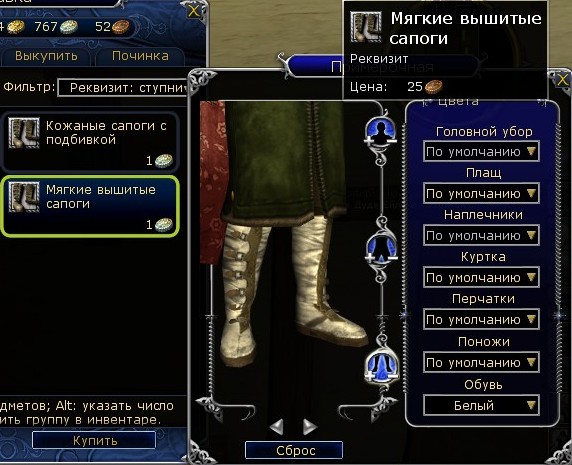572x465 pixels.
Task: Switch to Выкупить tab
Action: pyautogui.click(x=46, y=56)
